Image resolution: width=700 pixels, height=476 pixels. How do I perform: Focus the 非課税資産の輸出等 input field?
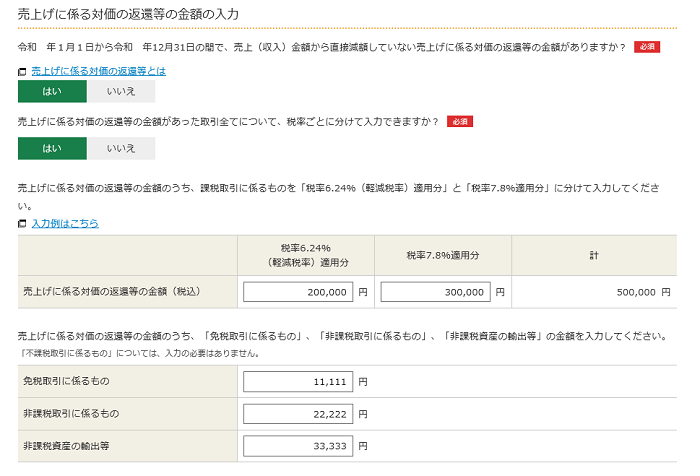coord(297,445)
